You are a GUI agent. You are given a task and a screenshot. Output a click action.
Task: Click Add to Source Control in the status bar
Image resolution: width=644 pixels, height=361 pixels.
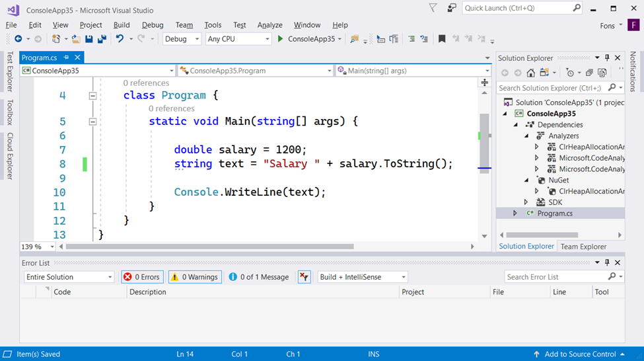pos(580,354)
